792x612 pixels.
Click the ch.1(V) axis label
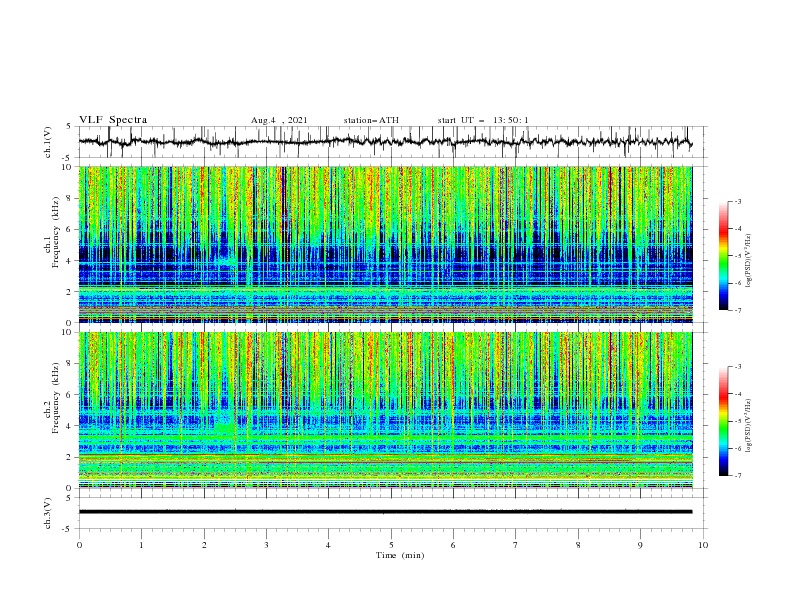(48, 142)
